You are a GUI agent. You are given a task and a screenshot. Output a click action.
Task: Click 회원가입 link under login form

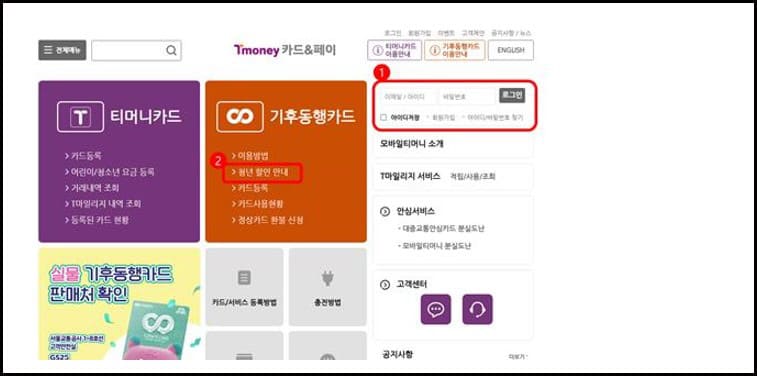[x=443, y=117]
